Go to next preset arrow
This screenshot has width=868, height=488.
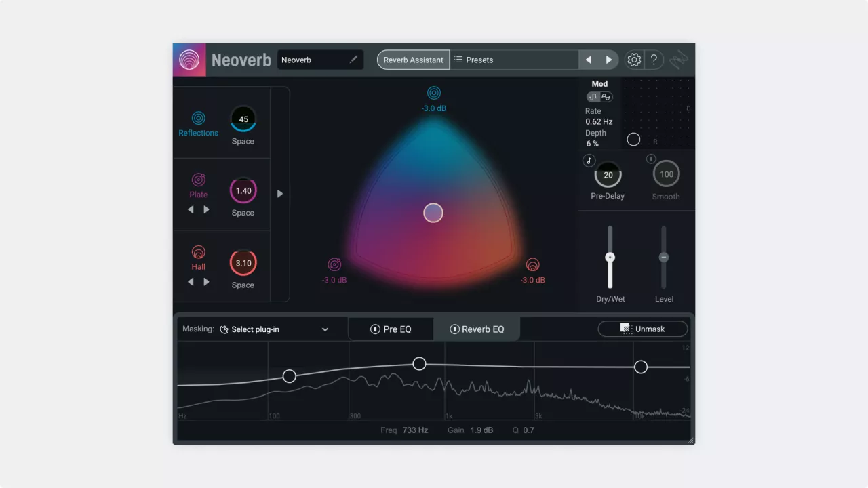coord(609,60)
